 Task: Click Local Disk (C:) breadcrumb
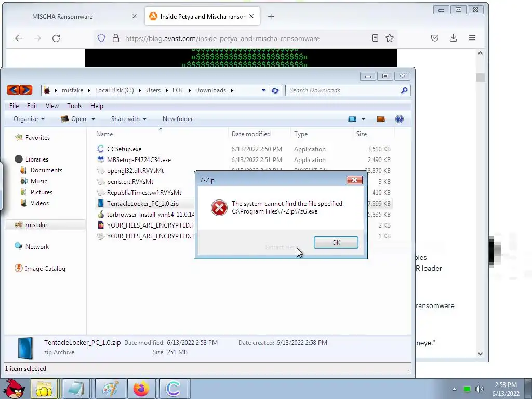[114, 90]
